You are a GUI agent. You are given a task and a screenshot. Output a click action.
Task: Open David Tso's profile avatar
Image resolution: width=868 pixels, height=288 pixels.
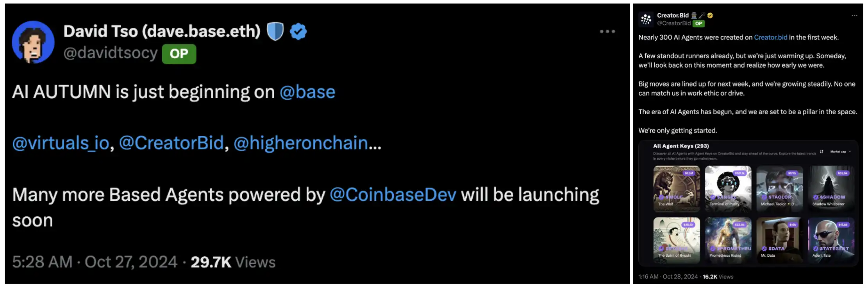click(x=33, y=42)
